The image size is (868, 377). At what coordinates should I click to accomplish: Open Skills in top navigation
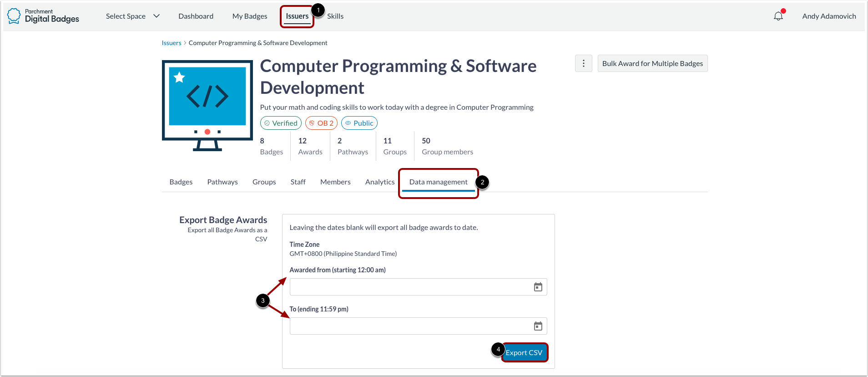coord(335,16)
